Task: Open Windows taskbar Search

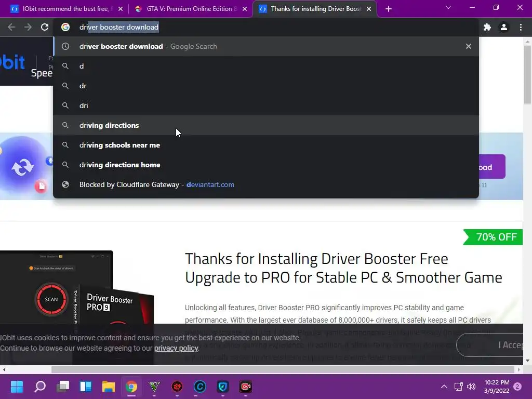Action: pos(40,387)
